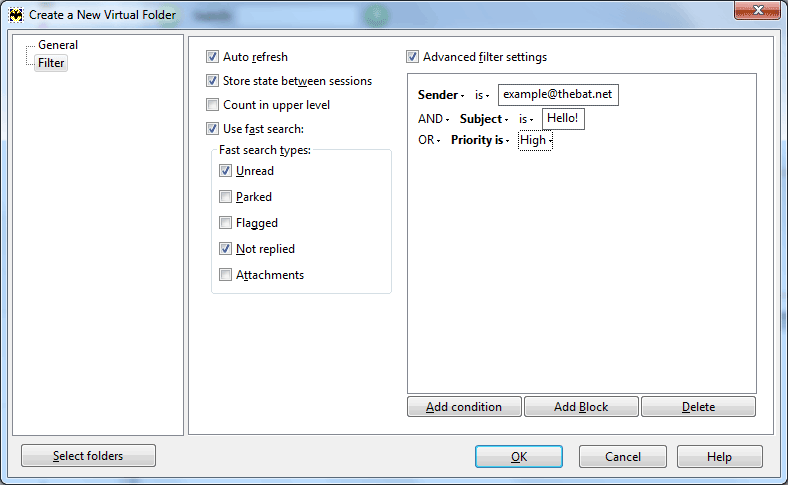Disable Use fast search option
The height and width of the screenshot is (485, 788).
click(x=213, y=129)
